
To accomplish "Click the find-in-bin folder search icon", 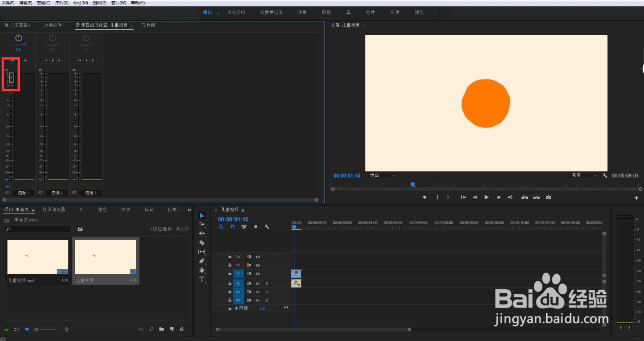I will tap(80, 229).
